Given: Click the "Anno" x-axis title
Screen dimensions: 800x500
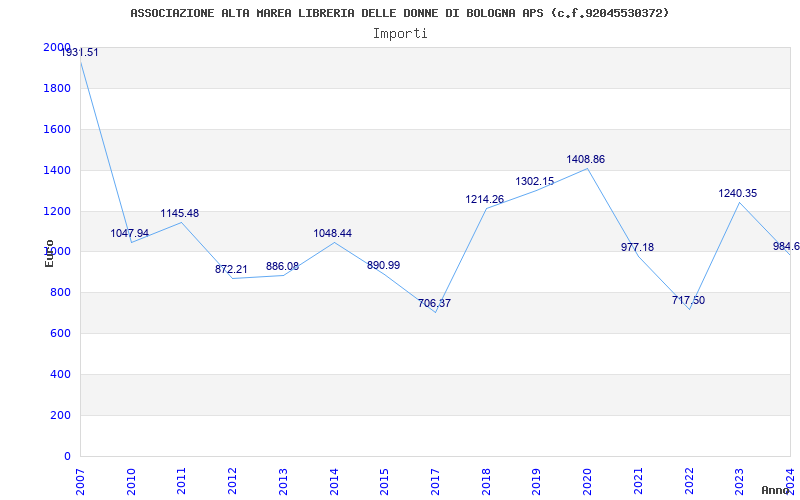Looking at the screenshot, I should point(776,490).
